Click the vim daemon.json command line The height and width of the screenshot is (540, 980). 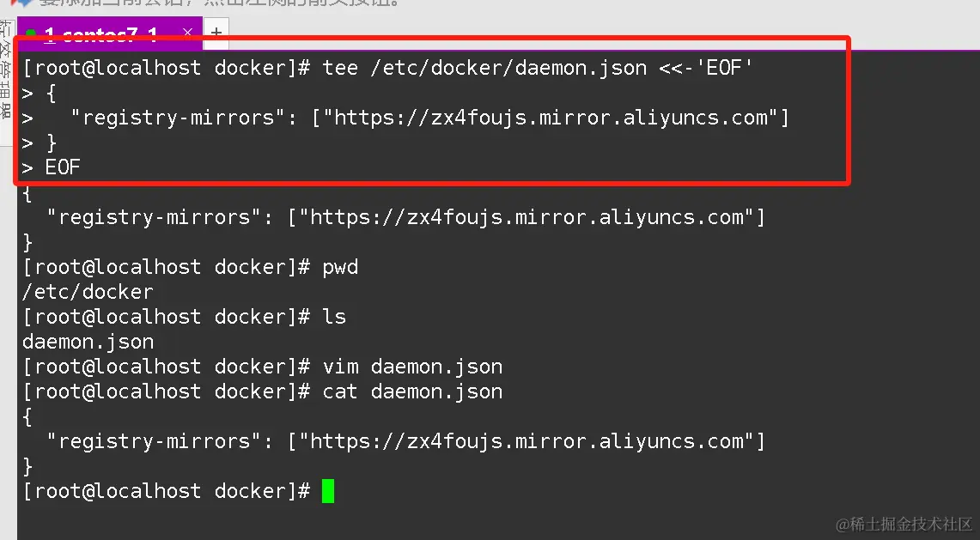[263, 367]
